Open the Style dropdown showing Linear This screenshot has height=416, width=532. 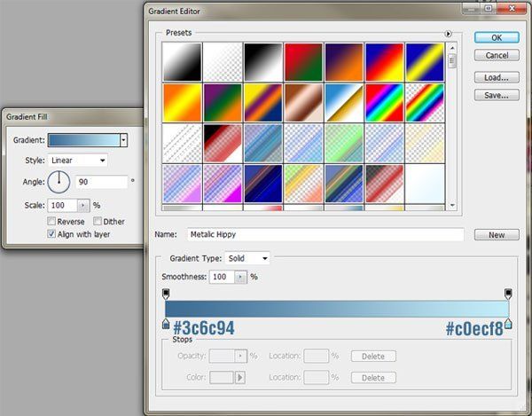coord(78,161)
